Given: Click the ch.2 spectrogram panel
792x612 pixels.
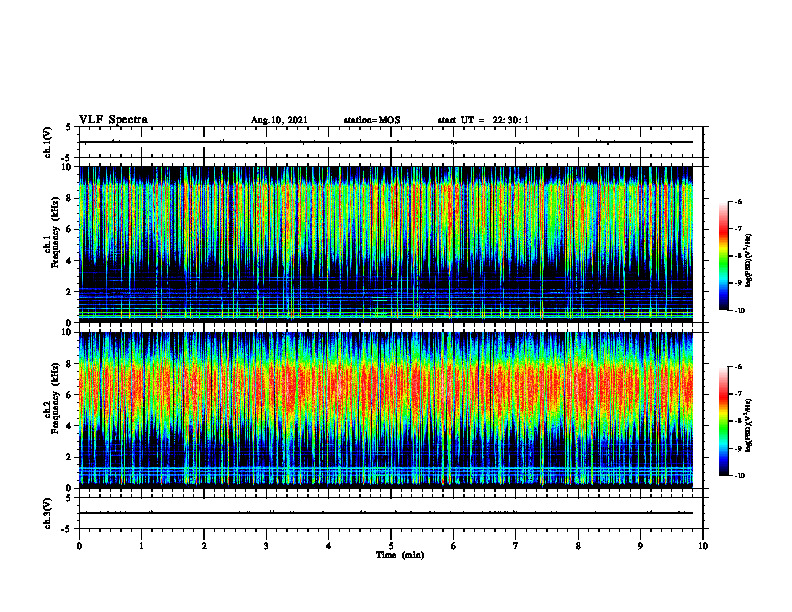Looking at the screenshot, I should click(386, 410).
